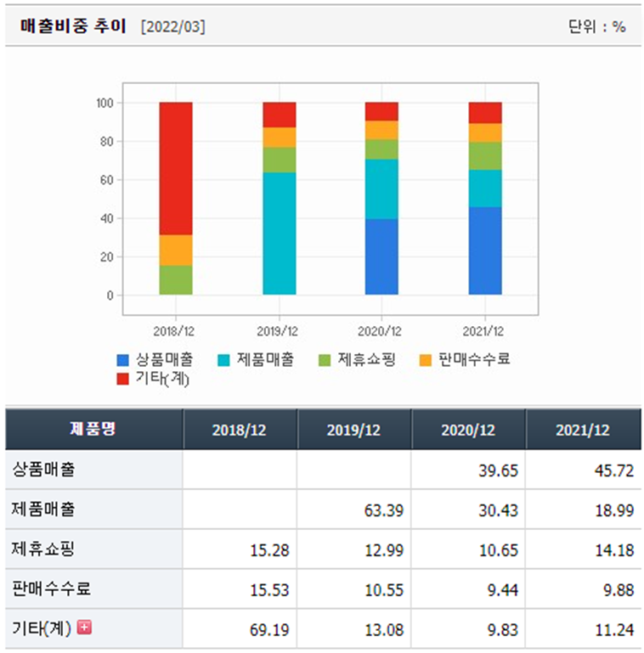The width and height of the screenshot is (644, 653).
Task: Click the 제품매출 legend label
Action: click(x=265, y=359)
